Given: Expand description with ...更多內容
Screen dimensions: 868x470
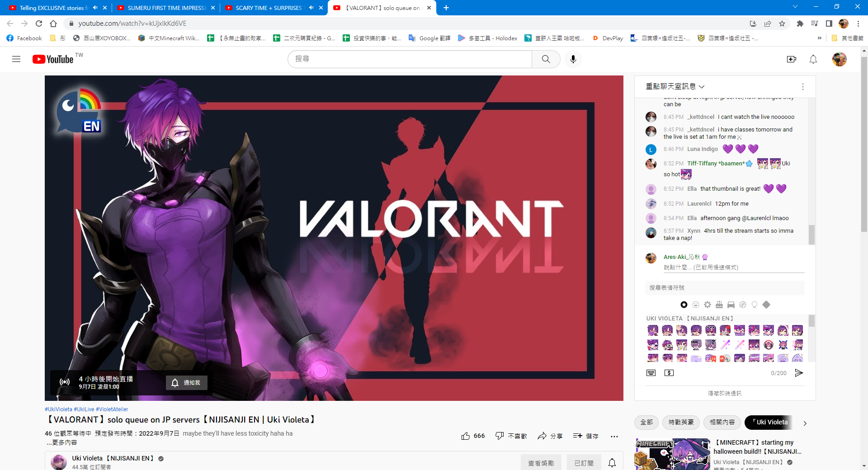Looking at the screenshot, I should click(x=62, y=442).
